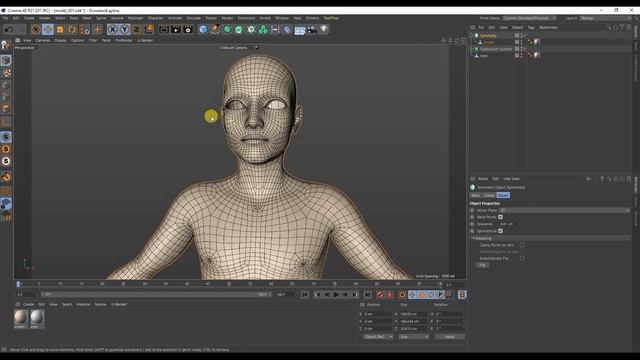Image resolution: width=640 pixels, height=360 pixels.
Task: Select the eyes object in Object Manager
Action: 484,56
